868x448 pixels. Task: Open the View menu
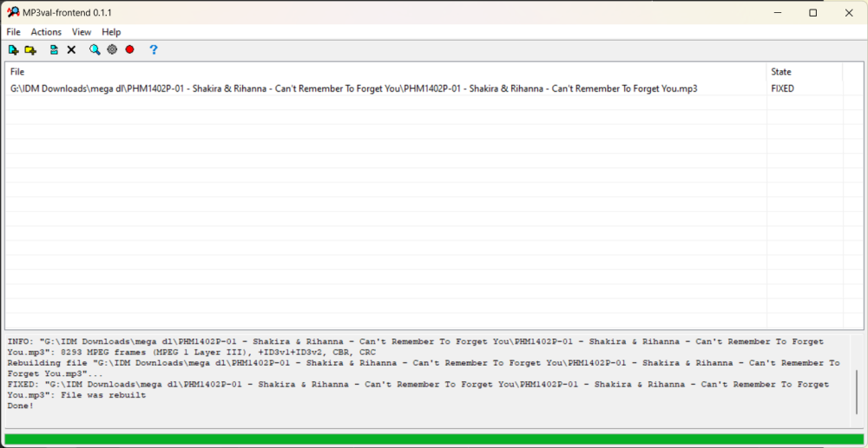pyautogui.click(x=82, y=32)
